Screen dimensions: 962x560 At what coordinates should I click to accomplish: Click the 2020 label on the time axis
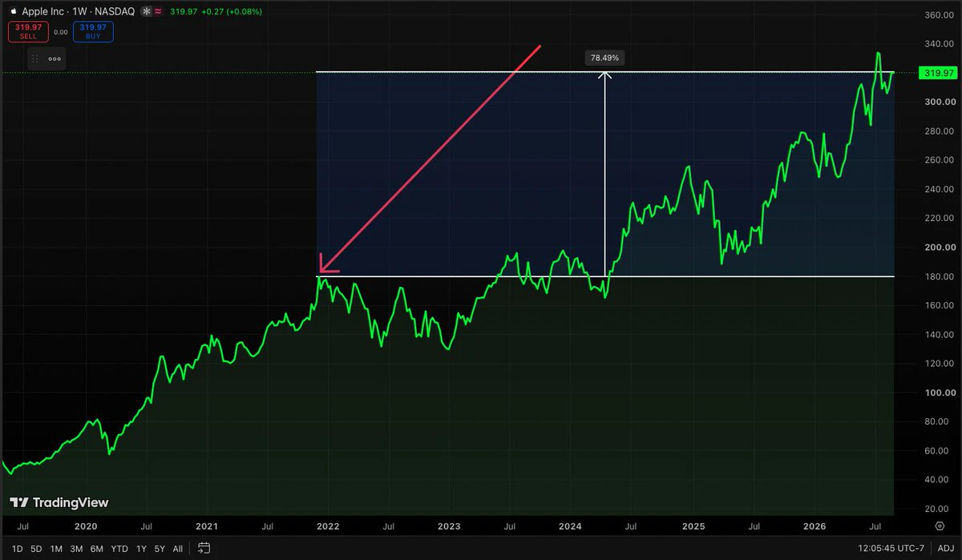[x=86, y=526]
